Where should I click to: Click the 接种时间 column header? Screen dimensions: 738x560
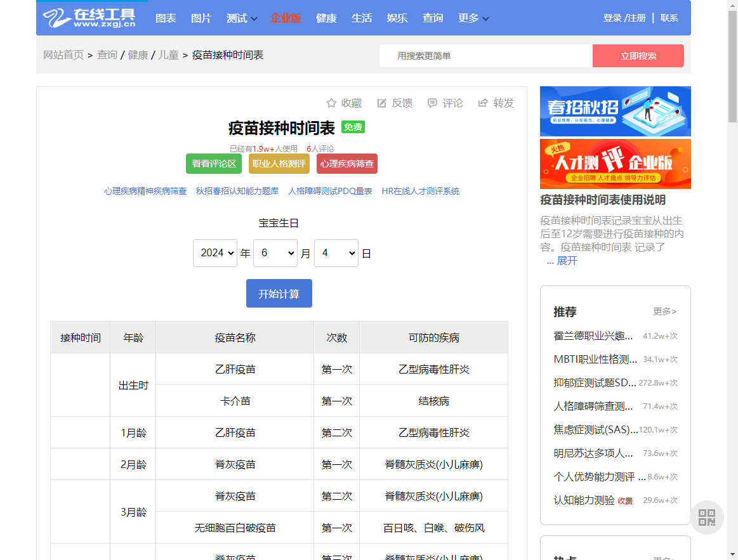click(81, 337)
